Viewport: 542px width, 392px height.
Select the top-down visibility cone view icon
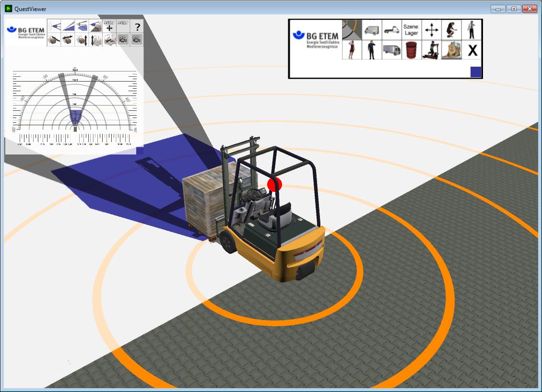[54, 26]
